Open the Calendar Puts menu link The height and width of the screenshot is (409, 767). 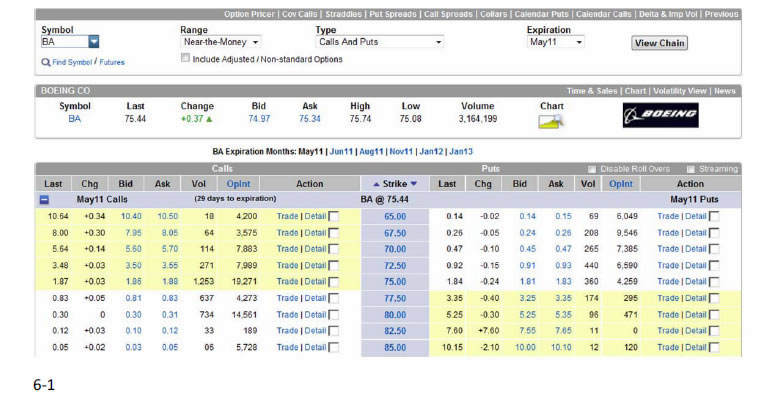pyautogui.click(x=541, y=14)
